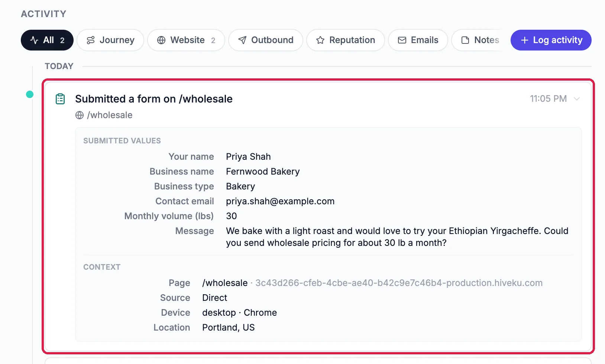The image size is (605, 364).
Task: Show the Reputation tab
Action: click(x=346, y=40)
